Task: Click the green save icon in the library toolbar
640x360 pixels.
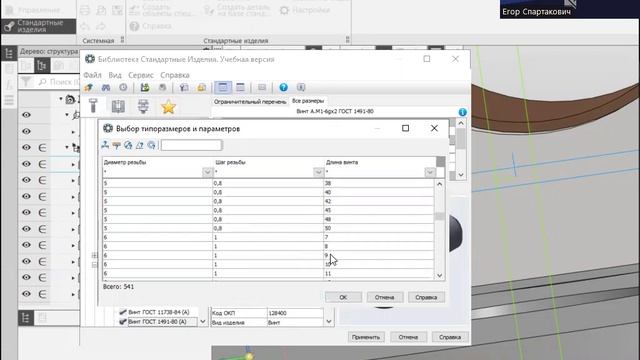Action: (x=145, y=87)
